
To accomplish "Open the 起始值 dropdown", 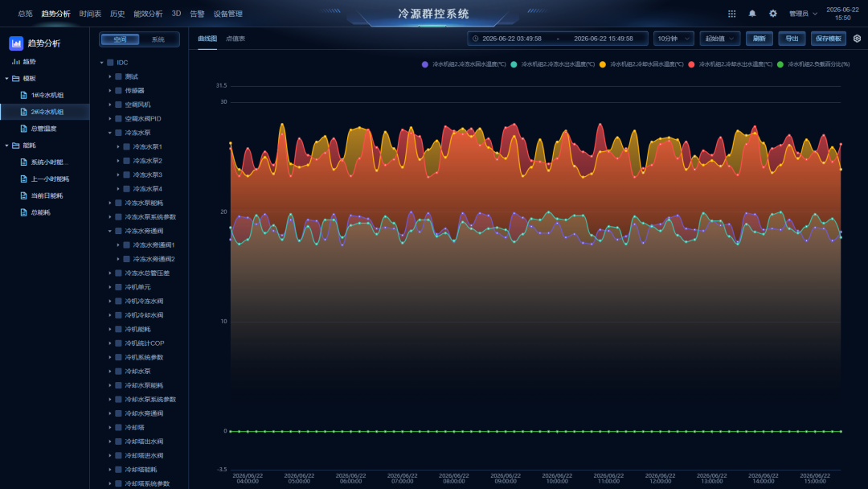I will click(x=719, y=39).
